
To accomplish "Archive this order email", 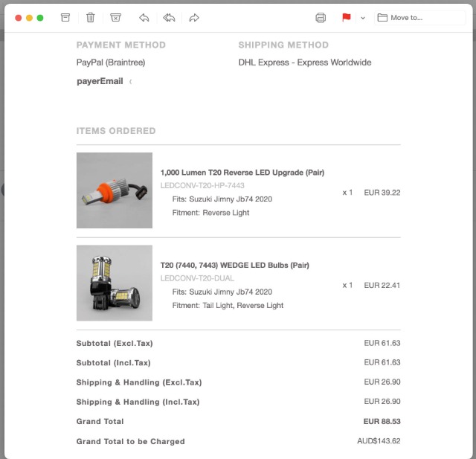I will 65,17.
